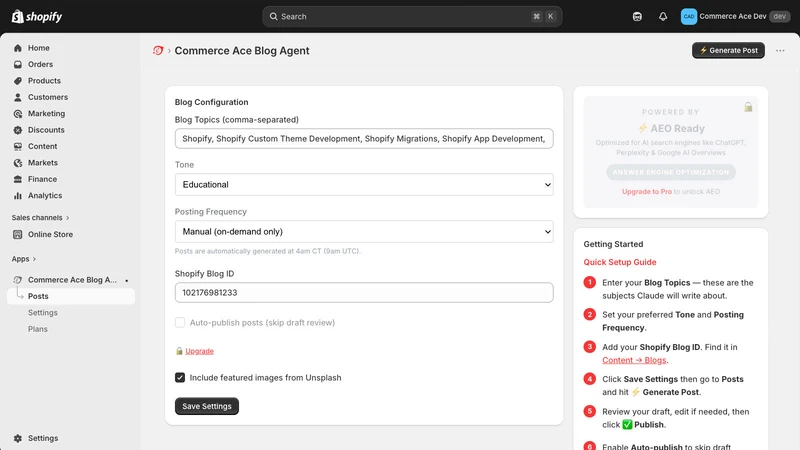Open Customers from the sidebar

click(48, 97)
